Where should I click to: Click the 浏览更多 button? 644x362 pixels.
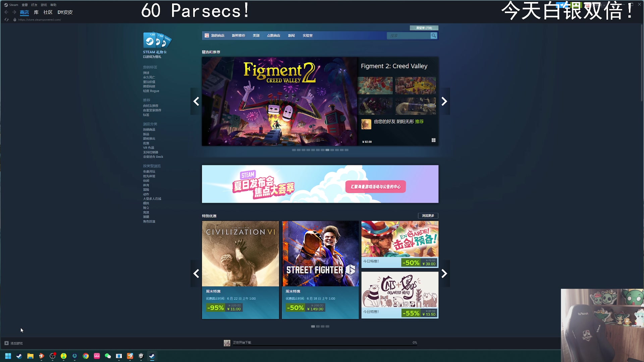(x=428, y=216)
